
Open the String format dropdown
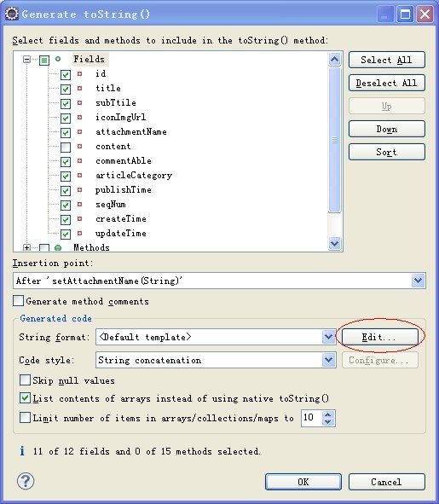[x=328, y=337]
